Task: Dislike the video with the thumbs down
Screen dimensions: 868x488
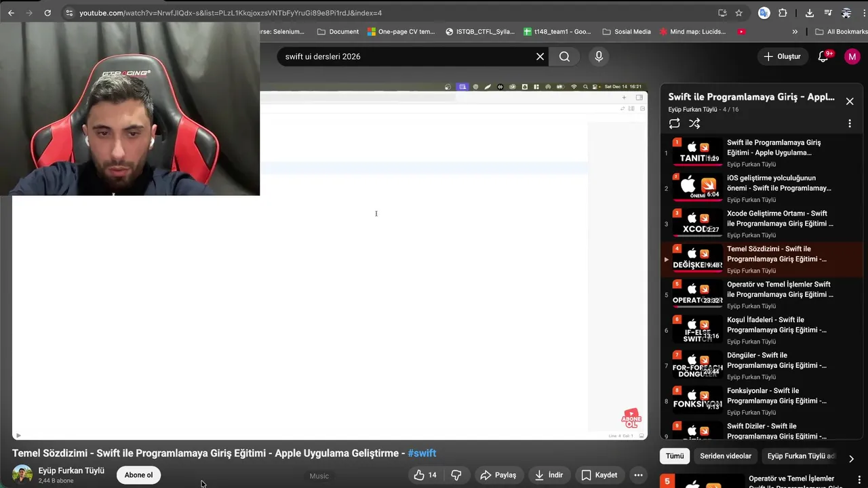Action: coord(456,475)
